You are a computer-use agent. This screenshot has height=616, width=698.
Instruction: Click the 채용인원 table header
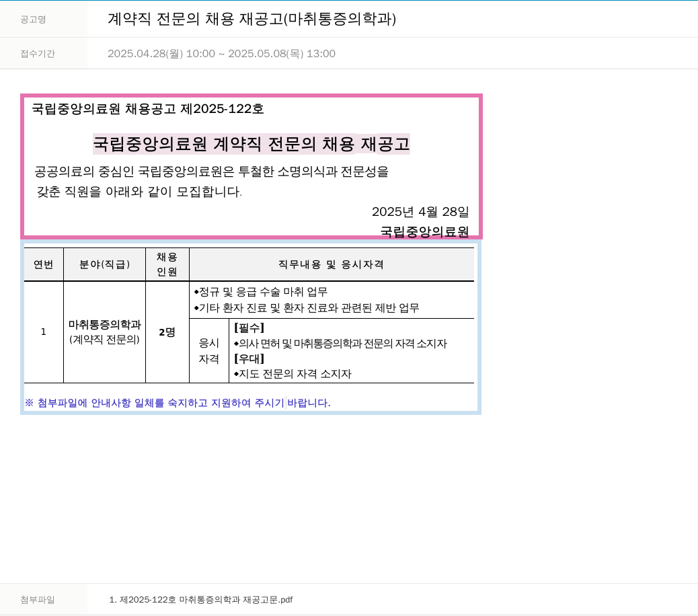click(x=167, y=264)
